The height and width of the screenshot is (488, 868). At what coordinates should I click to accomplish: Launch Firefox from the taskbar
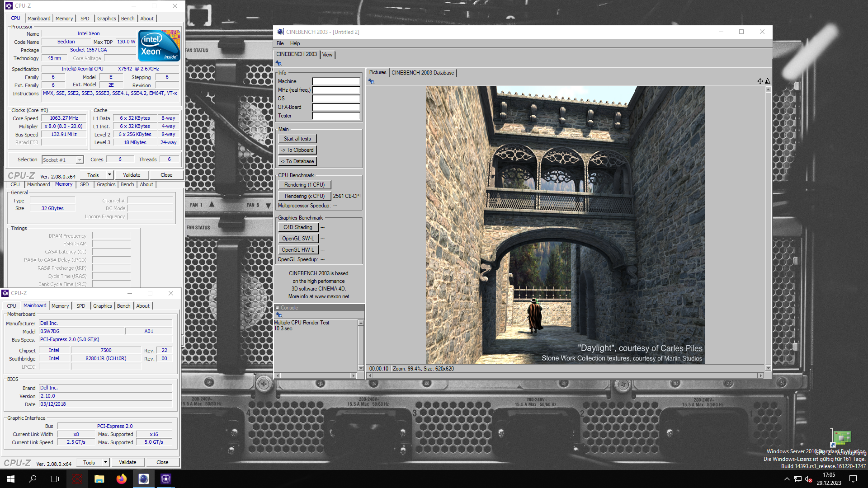(122, 479)
